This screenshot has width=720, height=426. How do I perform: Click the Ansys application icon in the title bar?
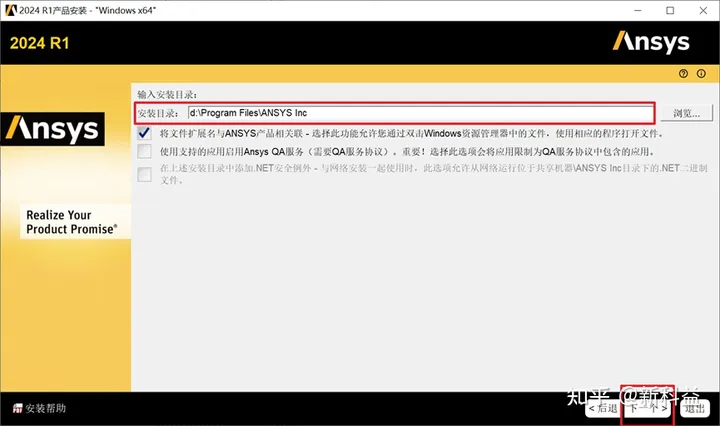pyautogui.click(x=10, y=10)
